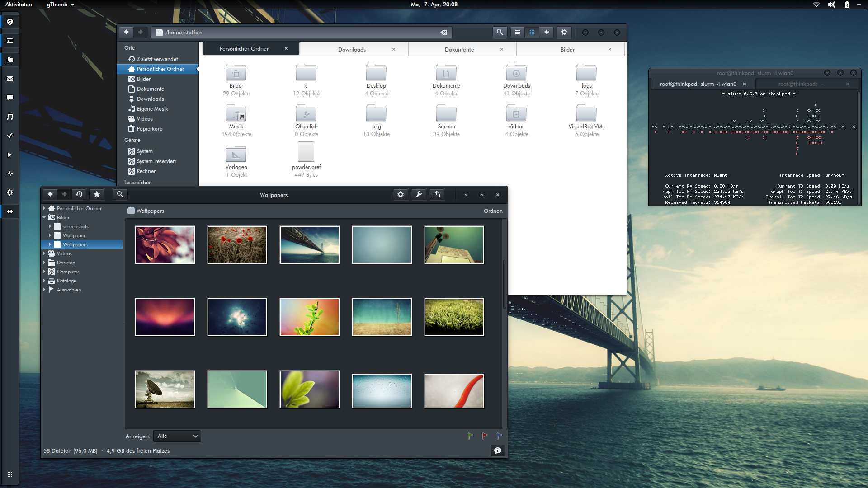Expand Computer node in gThumb tree
This screenshot has height=488, width=868.
click(44, 272)
